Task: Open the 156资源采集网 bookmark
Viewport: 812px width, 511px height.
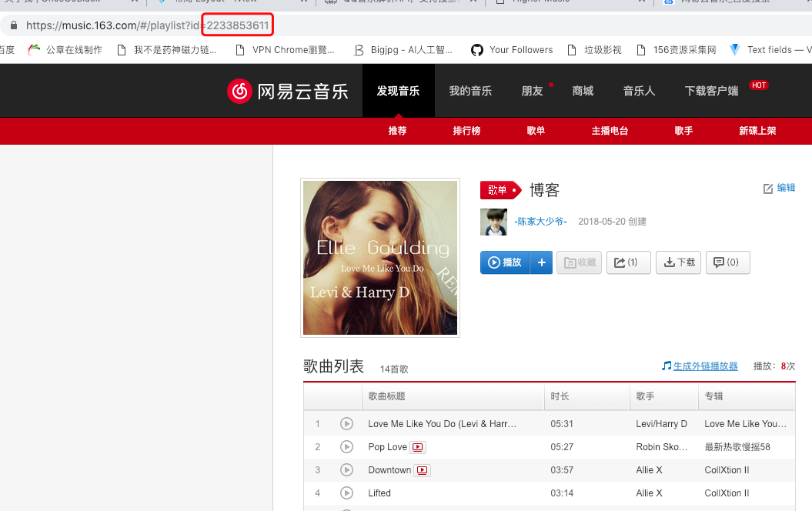Action: coord(677,50)
